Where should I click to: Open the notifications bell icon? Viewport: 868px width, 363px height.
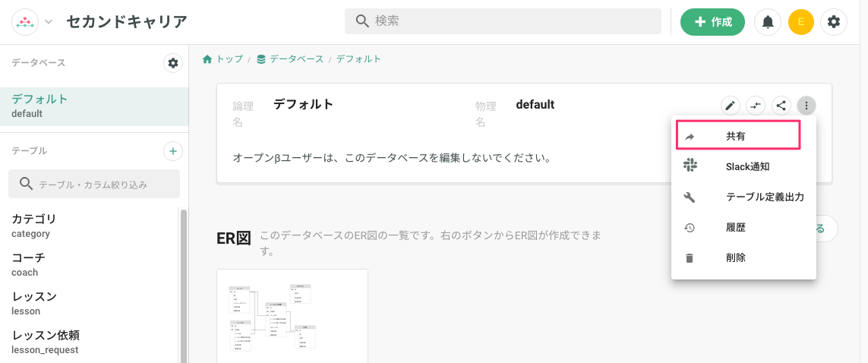[768, 22]
